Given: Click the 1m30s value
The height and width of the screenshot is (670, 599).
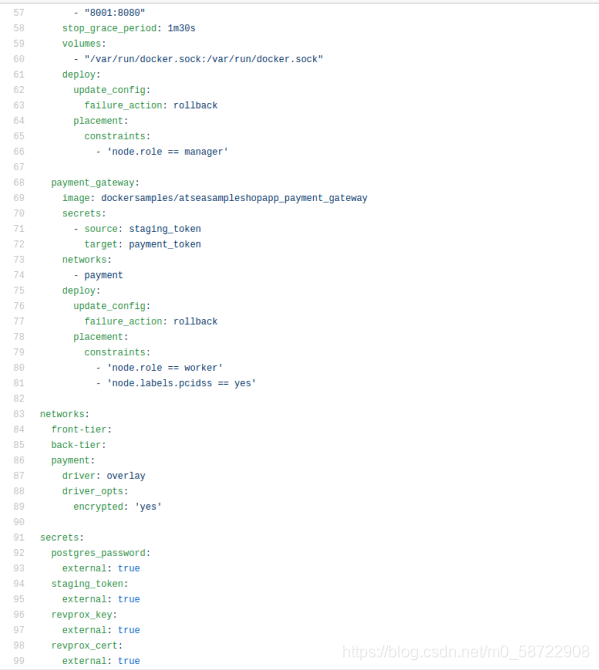Looking at the screenshot, I should (182, 28).
